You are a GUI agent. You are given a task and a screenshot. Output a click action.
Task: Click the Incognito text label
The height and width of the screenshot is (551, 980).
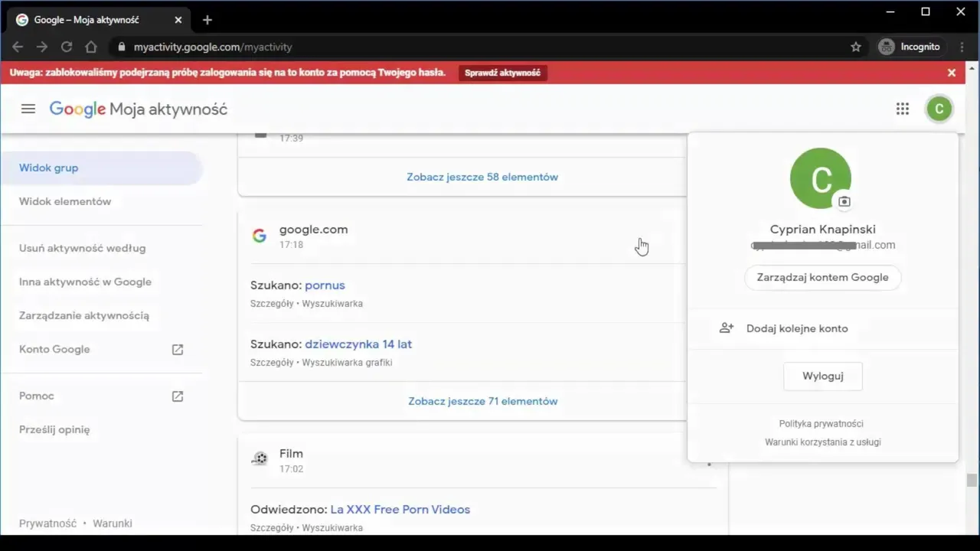coord(920,47)
